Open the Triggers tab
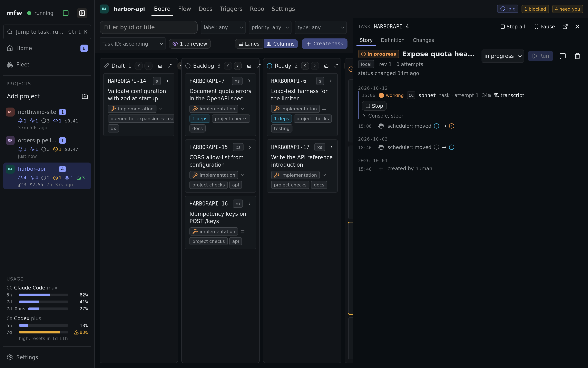Screen dimensions: 588x368 click(231, 9)
